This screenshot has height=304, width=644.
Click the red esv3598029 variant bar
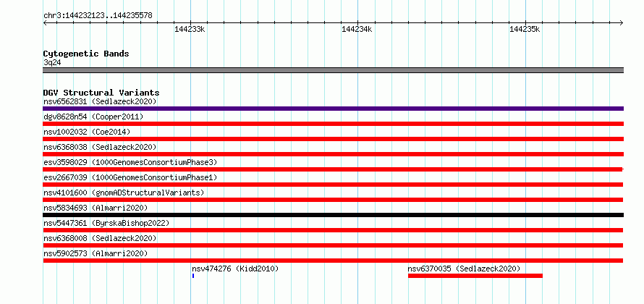[333, 169]
